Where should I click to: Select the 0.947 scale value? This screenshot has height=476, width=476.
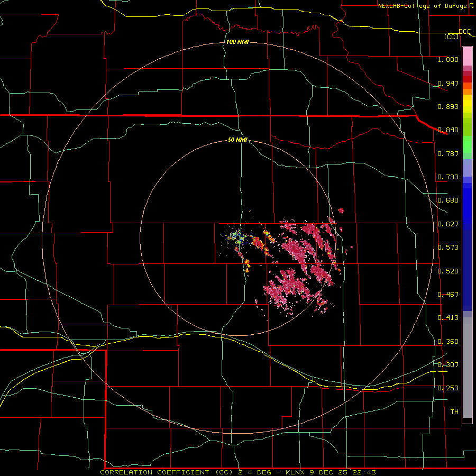pyautogui.click(x=448, y=83)
